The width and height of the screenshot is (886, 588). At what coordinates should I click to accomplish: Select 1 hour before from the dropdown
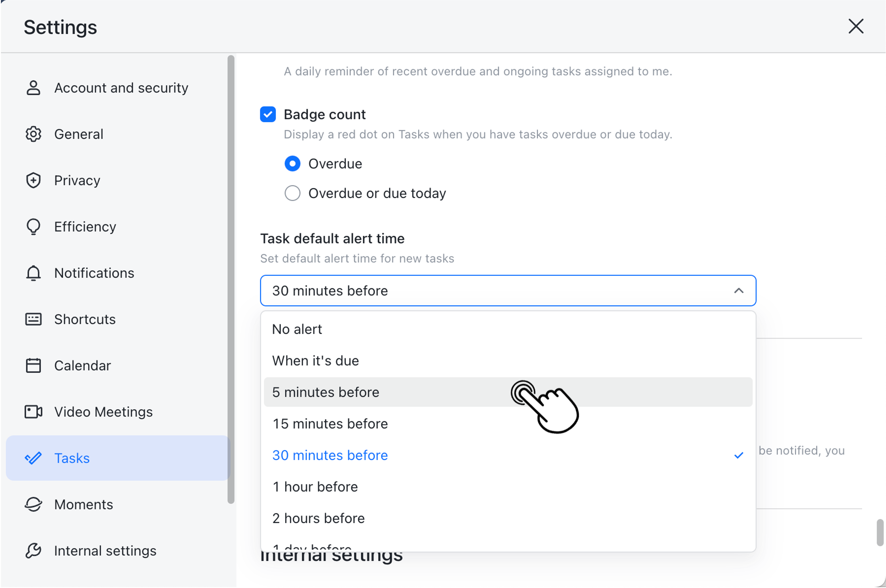pyautogui.click(x=315, y=486)
